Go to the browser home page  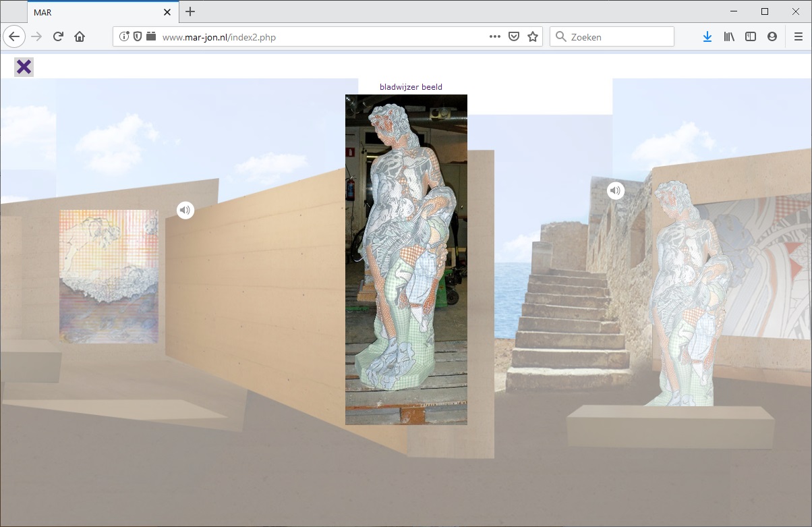(x=80, y=37)
